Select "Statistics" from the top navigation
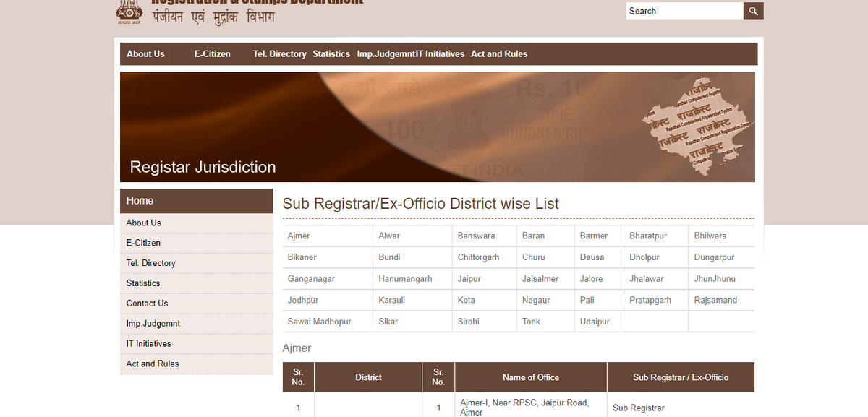Image resolution: width=868 pixels, height=417 pixels. tap(331, 53)
